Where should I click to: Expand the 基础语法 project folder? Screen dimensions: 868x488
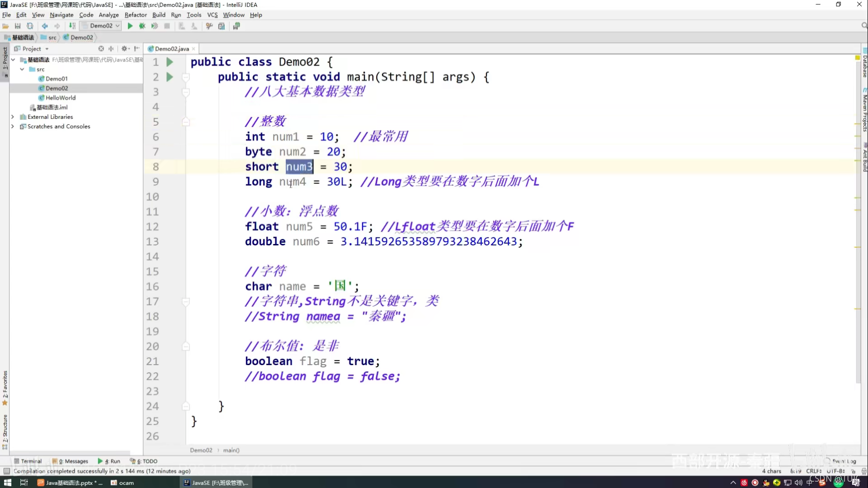coord(13,59)
